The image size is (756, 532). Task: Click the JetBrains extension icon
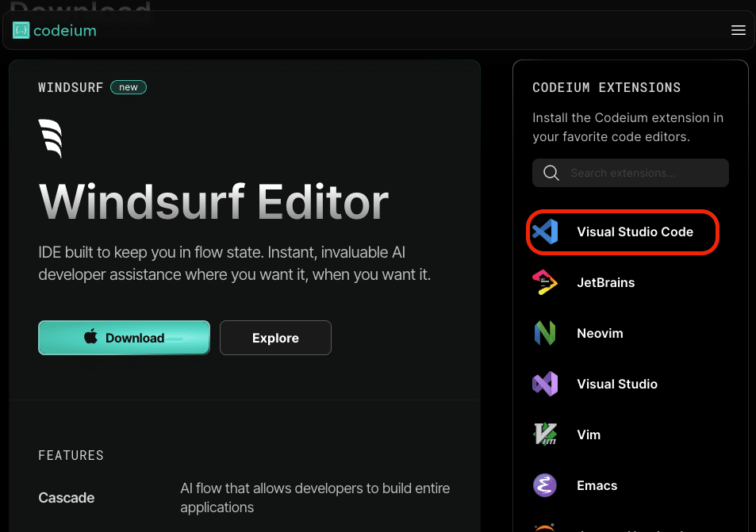pyautogui.click(x=544, y=282)
